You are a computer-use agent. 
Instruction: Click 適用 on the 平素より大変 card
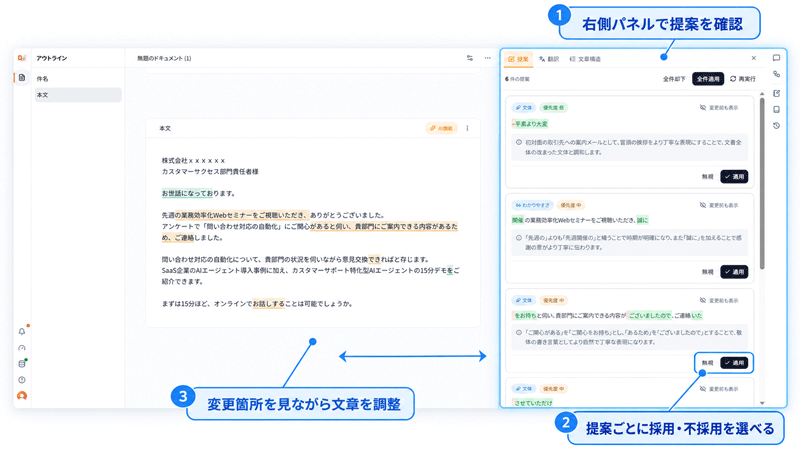(x=734, y=177)
